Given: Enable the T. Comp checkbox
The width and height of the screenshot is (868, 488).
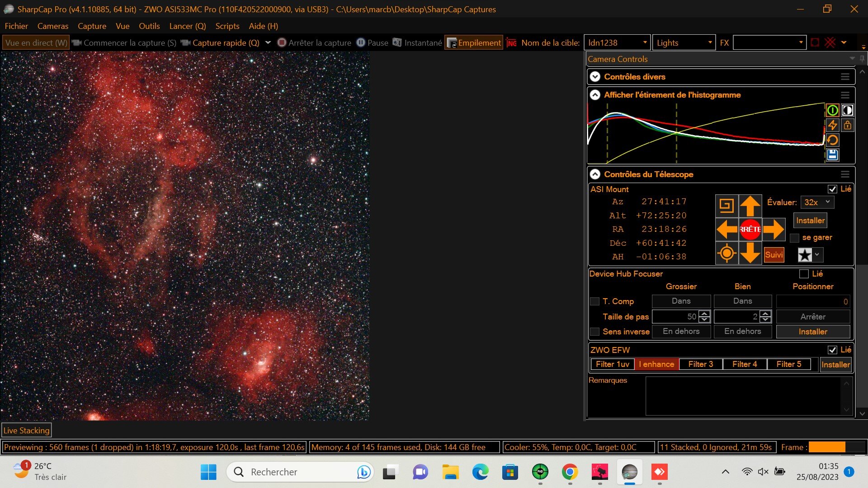Looking at the screenshot, I should 595,301.
